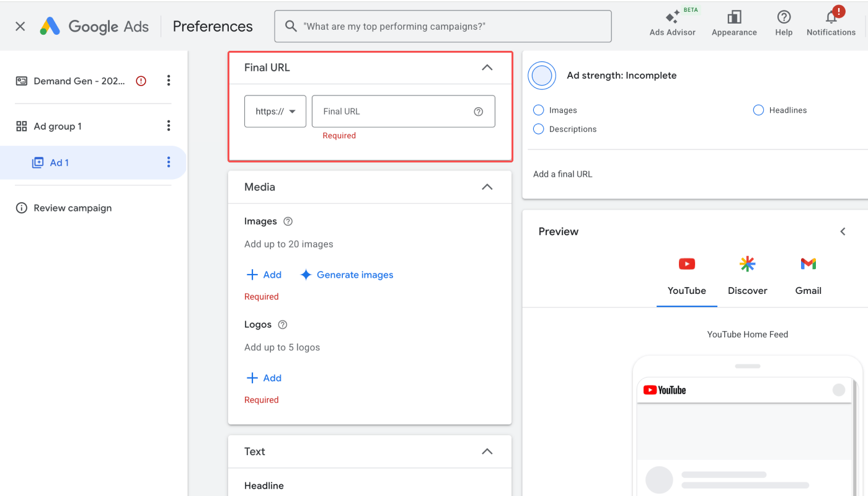Switch to the Discover preview tab
868x496 pixels.
pos(748,276)
